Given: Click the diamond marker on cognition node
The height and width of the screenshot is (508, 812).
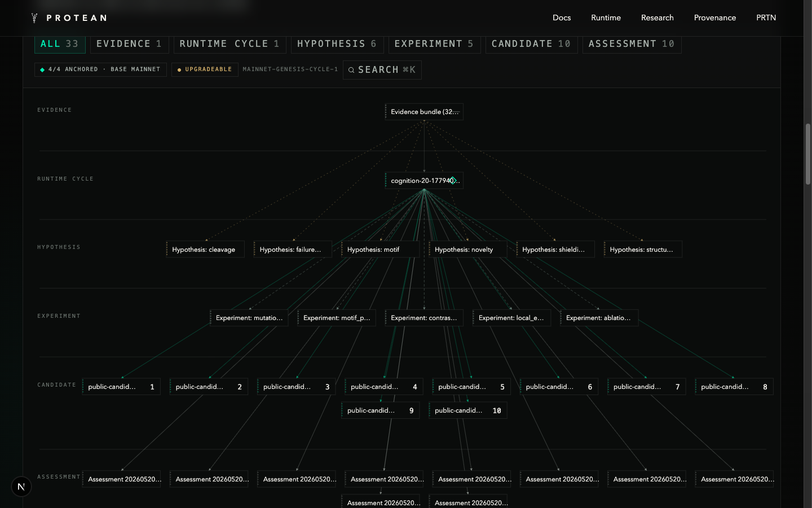Looking at the screenshot, I should (452, 181).
